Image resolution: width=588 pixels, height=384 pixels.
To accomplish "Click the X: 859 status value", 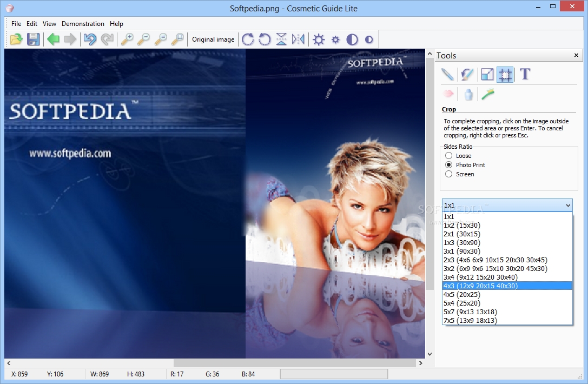I will pos(19,374).
